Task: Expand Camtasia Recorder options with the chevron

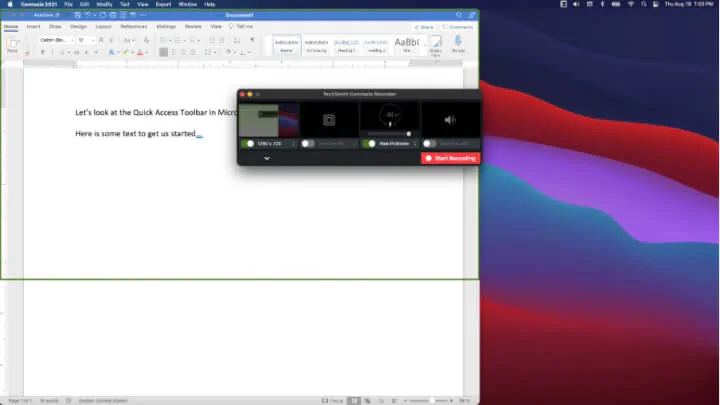Action: point(267,158)
